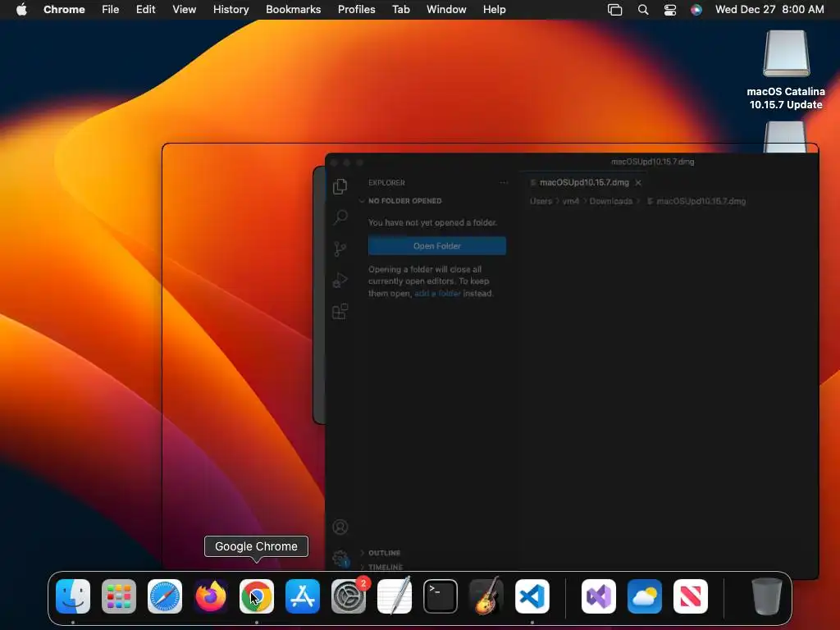This screenshot has width=840, height=630.
Task: Open Weather app from the Dock
Action: click(x=645, y=596)
